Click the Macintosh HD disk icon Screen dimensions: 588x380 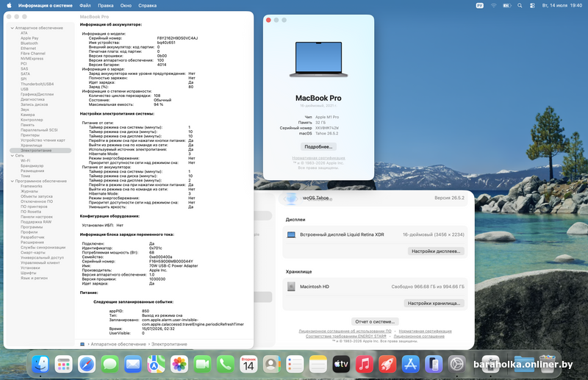point(291,287)
